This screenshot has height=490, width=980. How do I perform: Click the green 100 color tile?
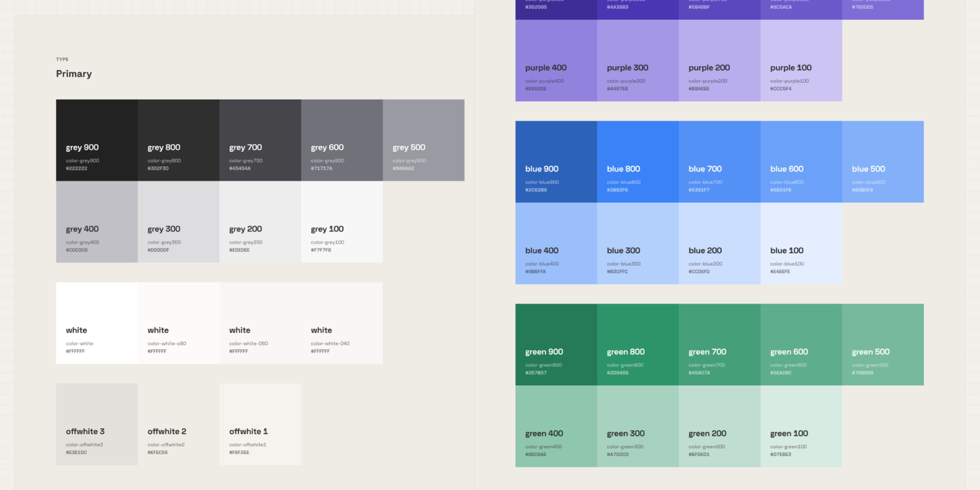coord(801,426)
